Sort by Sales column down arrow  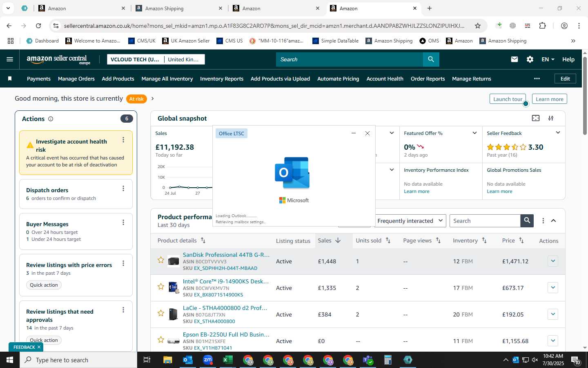pyautogui.click(x=338, y=240)
